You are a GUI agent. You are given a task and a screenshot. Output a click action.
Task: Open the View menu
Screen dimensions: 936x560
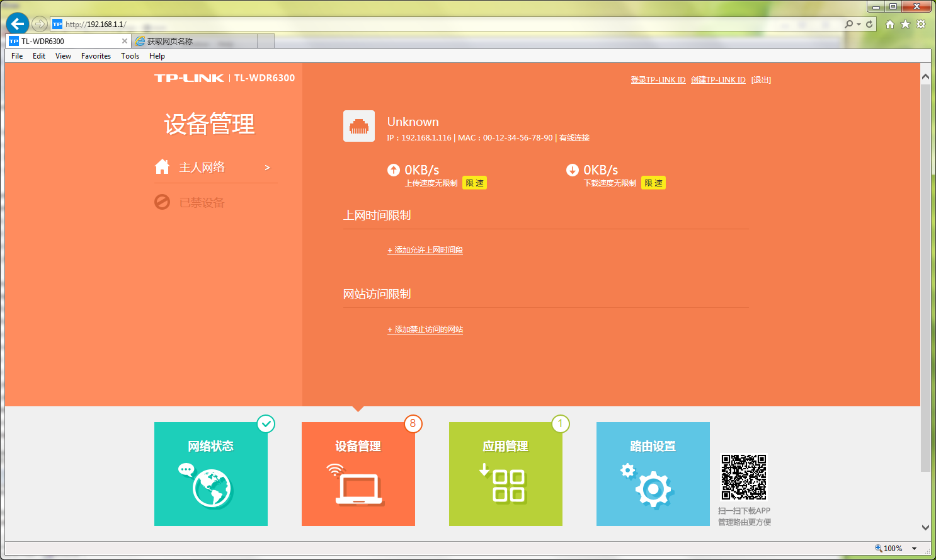click(x=63, y=56)
